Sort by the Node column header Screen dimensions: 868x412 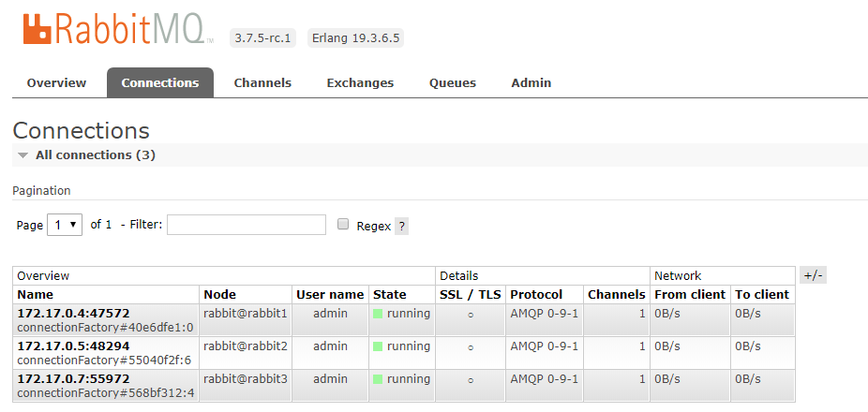220,294
